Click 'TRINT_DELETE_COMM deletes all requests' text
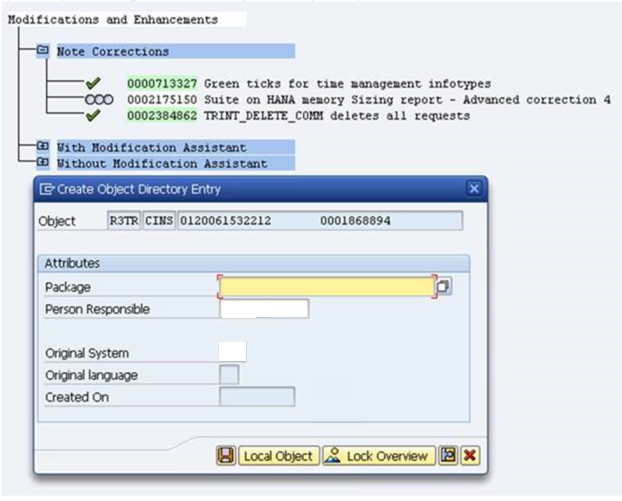This screenshot has width=622, height=501. click(x=337, y=116)
